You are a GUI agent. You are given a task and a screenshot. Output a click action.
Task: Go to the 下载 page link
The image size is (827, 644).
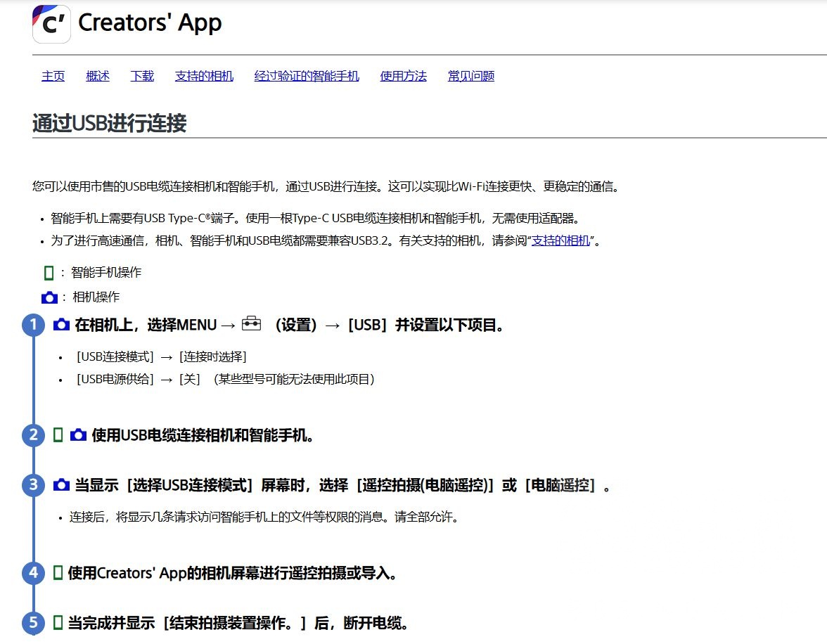click(x=142, y=76)
